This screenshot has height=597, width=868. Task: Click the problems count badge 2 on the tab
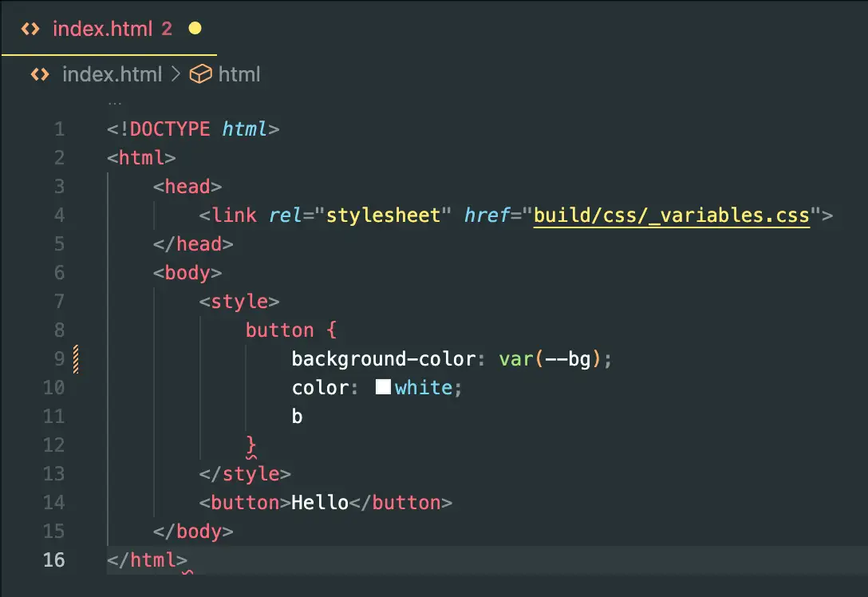pyautogui.click(x=167, y=30)
